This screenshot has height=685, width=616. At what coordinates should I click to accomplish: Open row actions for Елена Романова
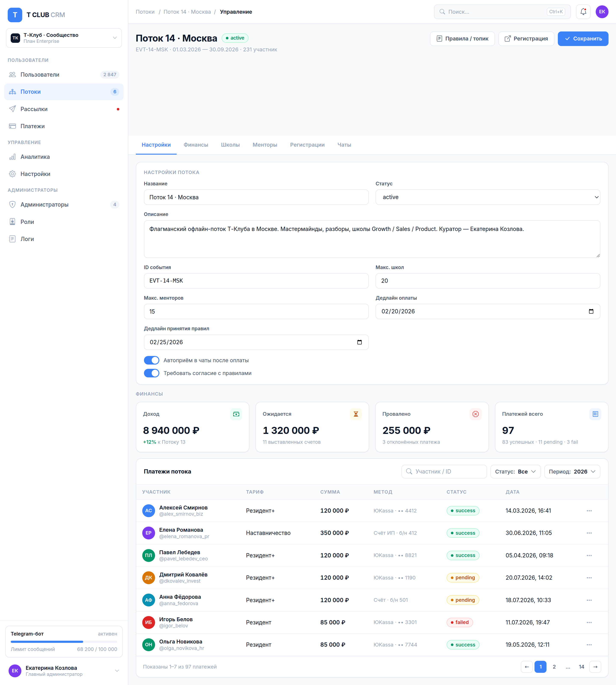[589, 533]
